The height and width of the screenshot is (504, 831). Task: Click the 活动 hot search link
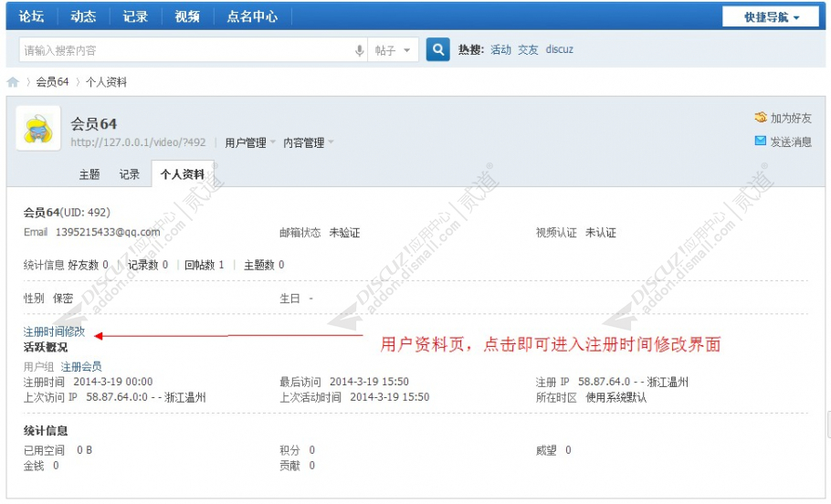point(500,49)
